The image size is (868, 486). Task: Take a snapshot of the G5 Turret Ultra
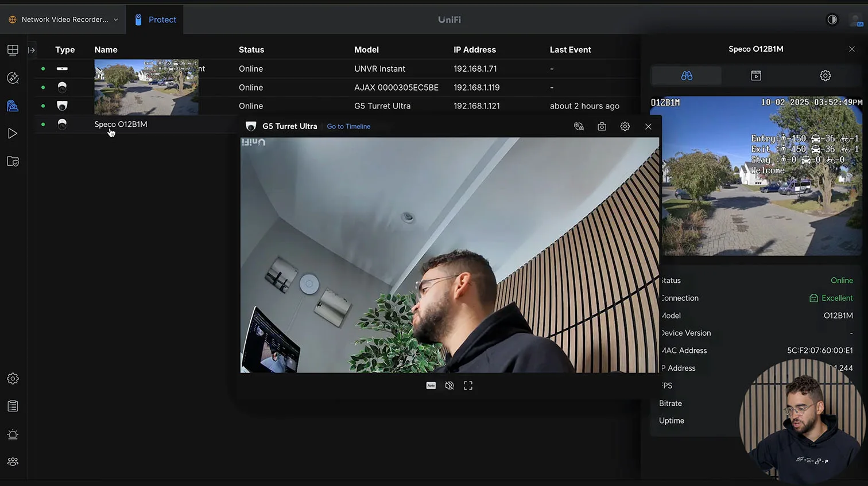click(602, 127)
